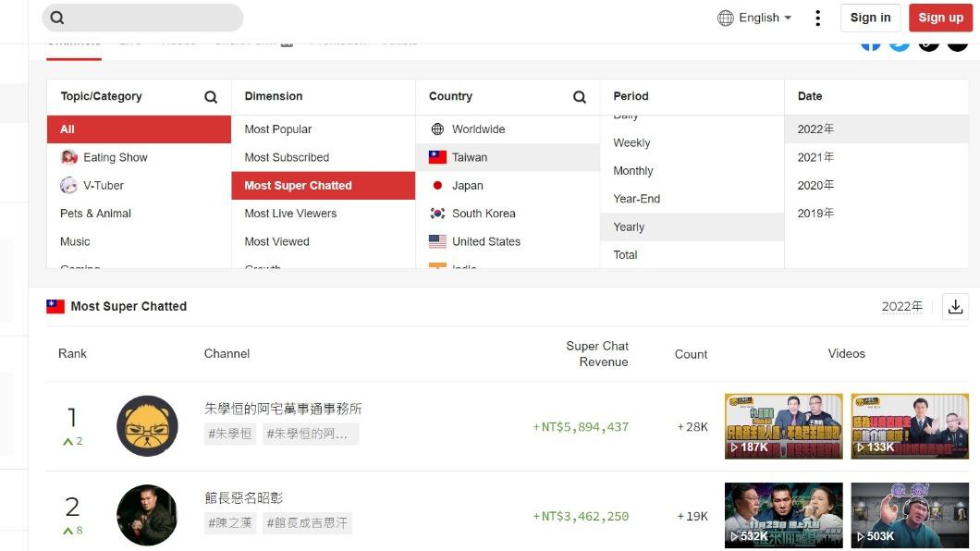Click the red Sign up button
This screenshot has height=551, width=980.
[940, 18]
